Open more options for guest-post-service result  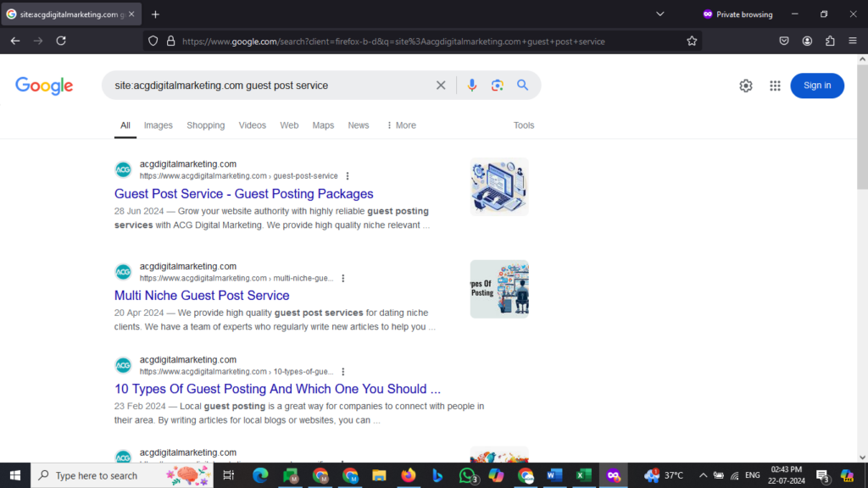pos(348,176)
